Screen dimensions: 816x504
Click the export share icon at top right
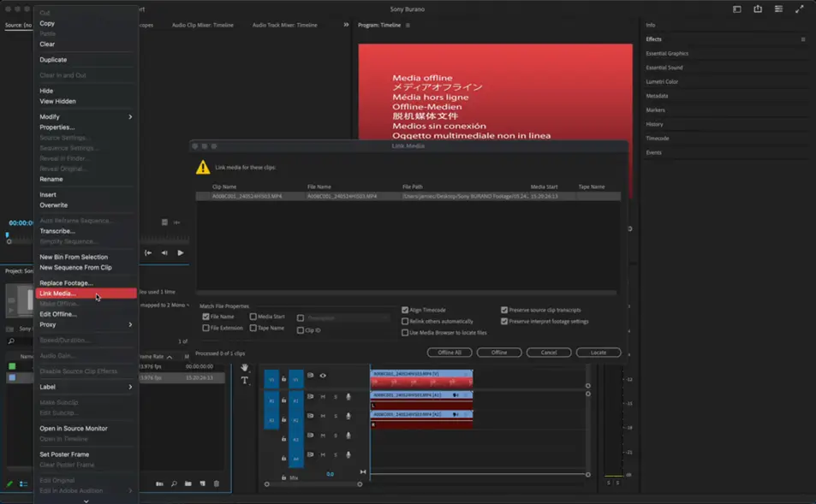tap(758, 9)
